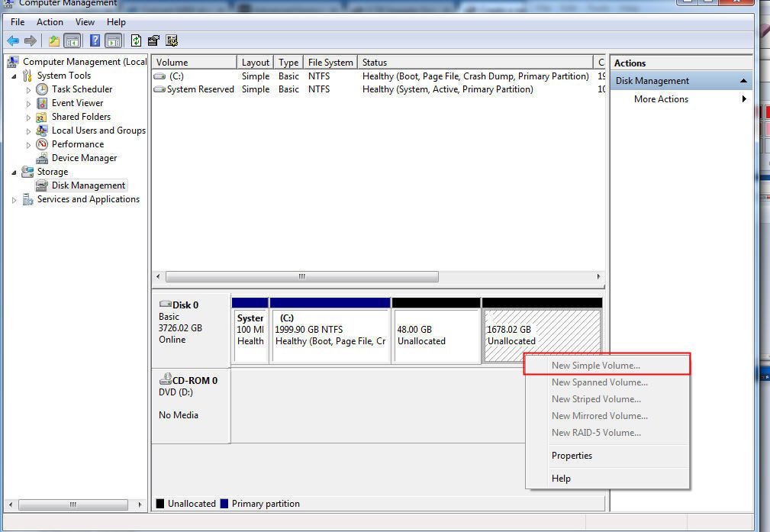
Task: Expand the Shared Folders node
Action: (28, 118)
